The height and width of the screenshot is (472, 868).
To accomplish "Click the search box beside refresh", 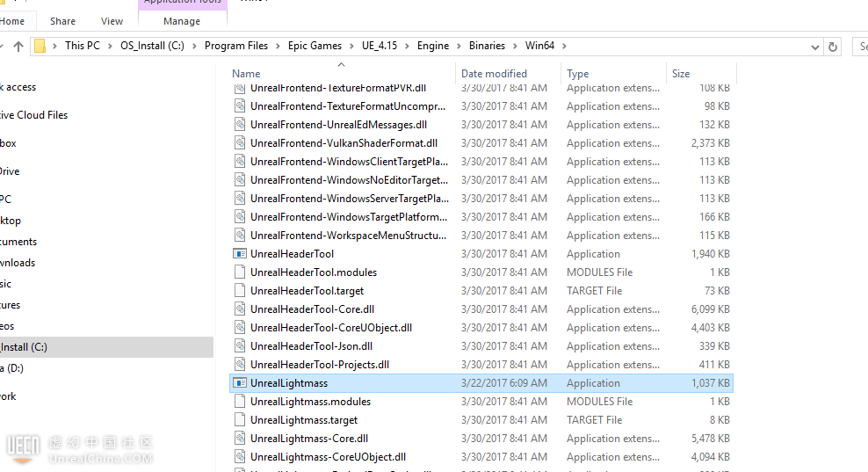I will pos(860,47).
